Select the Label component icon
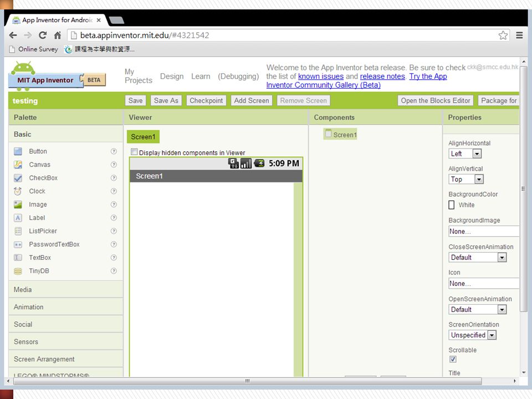Image resolution: width=532 pixels, height=399 pixels. 18,218
